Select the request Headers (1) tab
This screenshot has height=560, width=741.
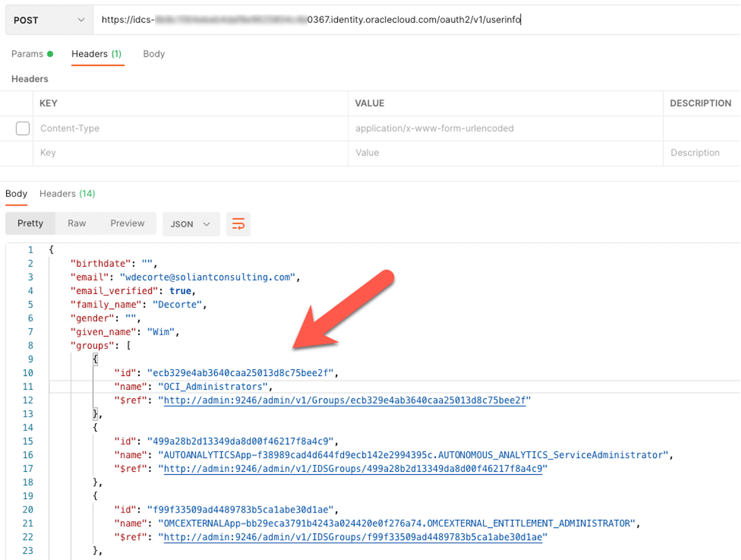(96, 54)
